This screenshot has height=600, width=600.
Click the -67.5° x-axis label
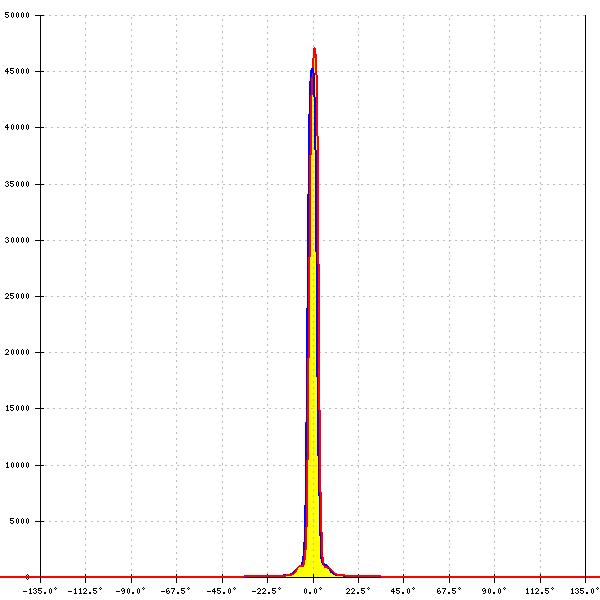176,591
